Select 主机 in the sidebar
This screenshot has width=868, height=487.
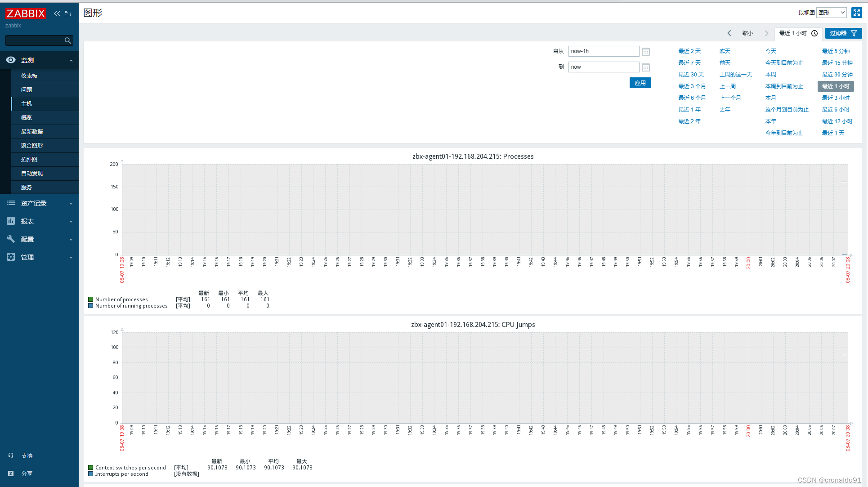coord(27,104)
